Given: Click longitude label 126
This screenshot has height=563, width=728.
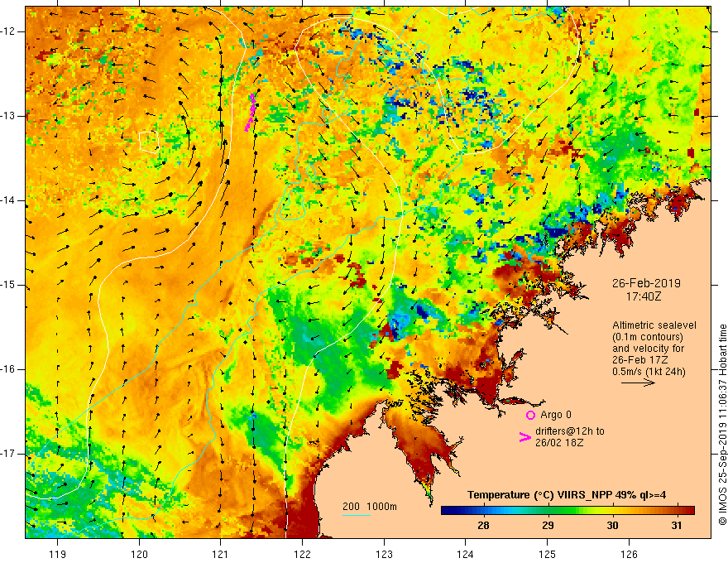Looking at the screenshot, I should tap(629, 554).
